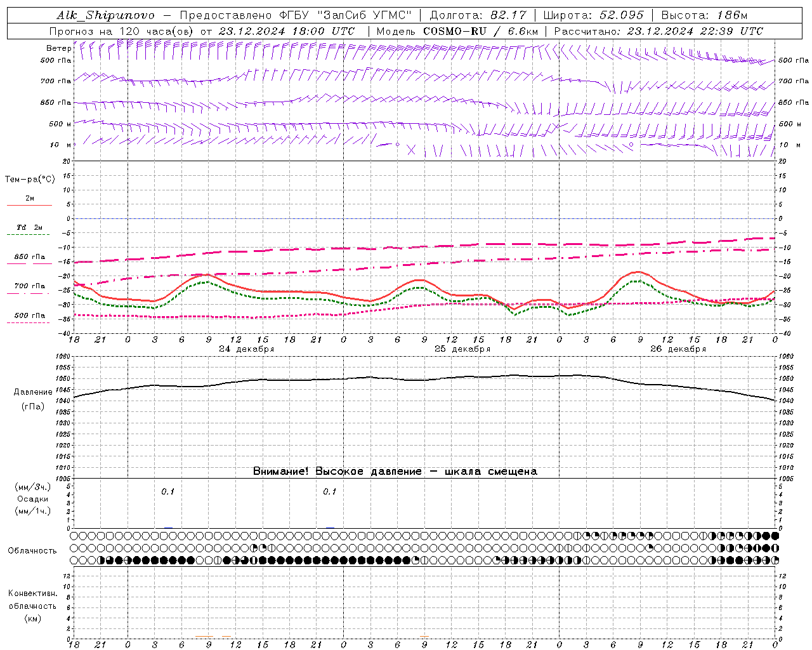Click 'Прогноз на 120 часа(ов)' text
The image size is (812, 650).
tap(122, 31)
